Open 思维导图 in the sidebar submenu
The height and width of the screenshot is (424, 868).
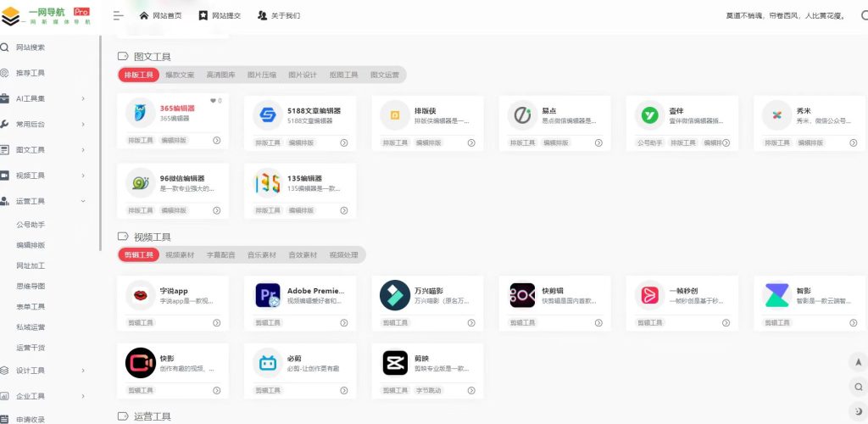point(31,286)
